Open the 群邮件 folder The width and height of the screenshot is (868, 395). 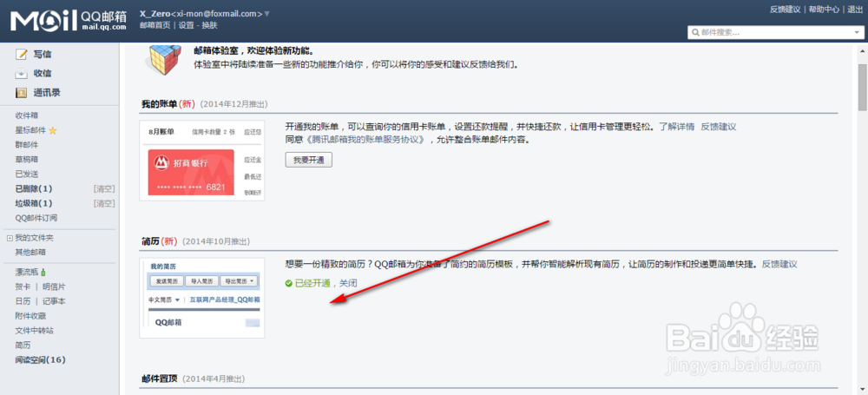point(27,145)
